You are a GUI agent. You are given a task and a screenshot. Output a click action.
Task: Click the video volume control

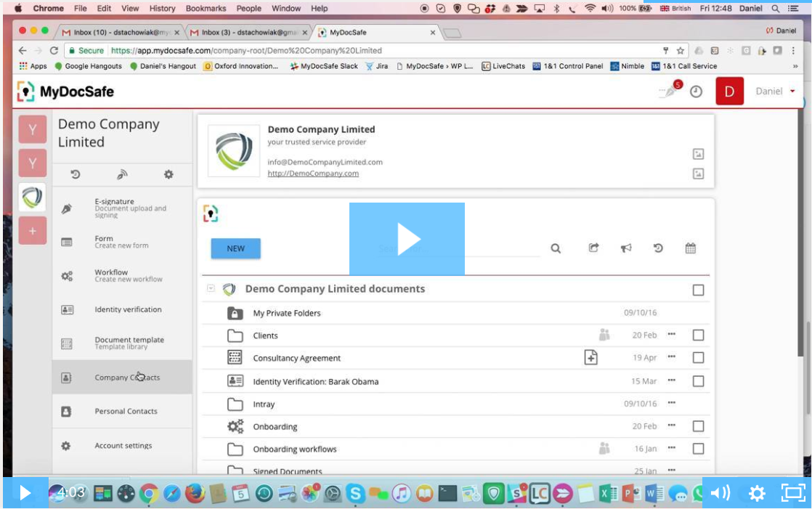pyautogui.click(x=720, y=492)
